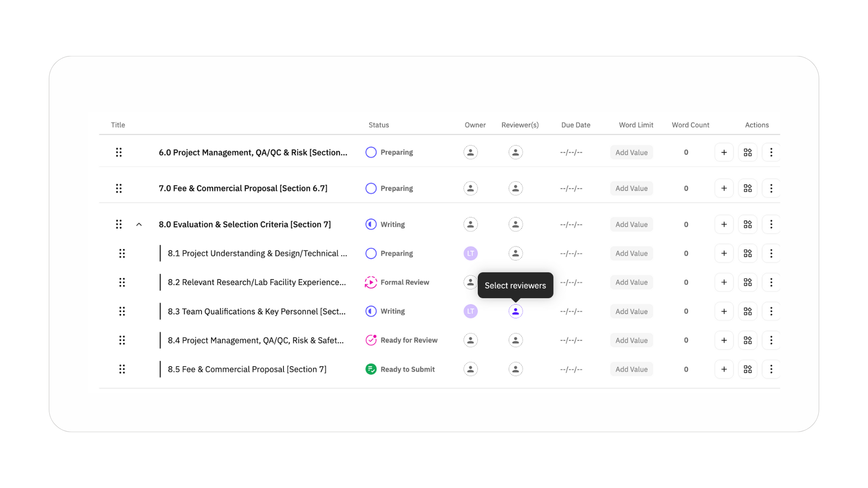Assign owner icon for row 8.4
868x488 pixels.
tap(470, 340)
